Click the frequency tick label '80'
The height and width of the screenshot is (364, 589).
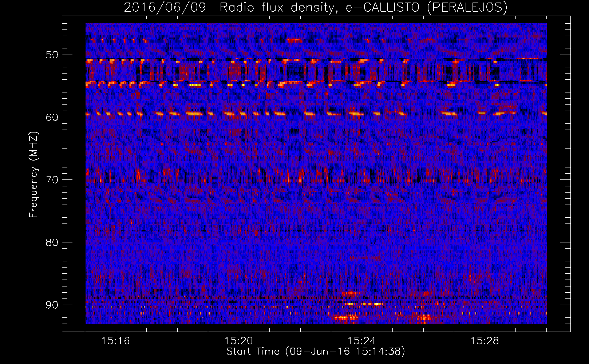coord(52,242)
